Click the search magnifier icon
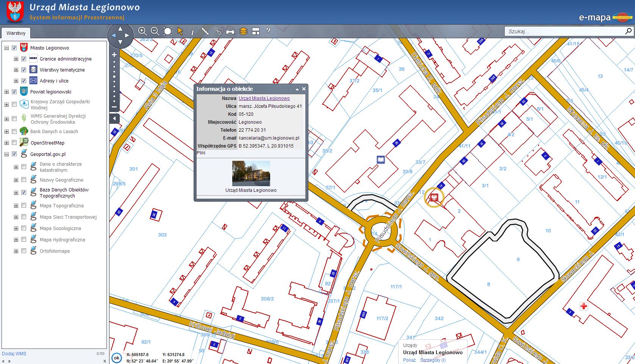The height and width of the screenshot is (364, 635). click(x=628, y=31)
